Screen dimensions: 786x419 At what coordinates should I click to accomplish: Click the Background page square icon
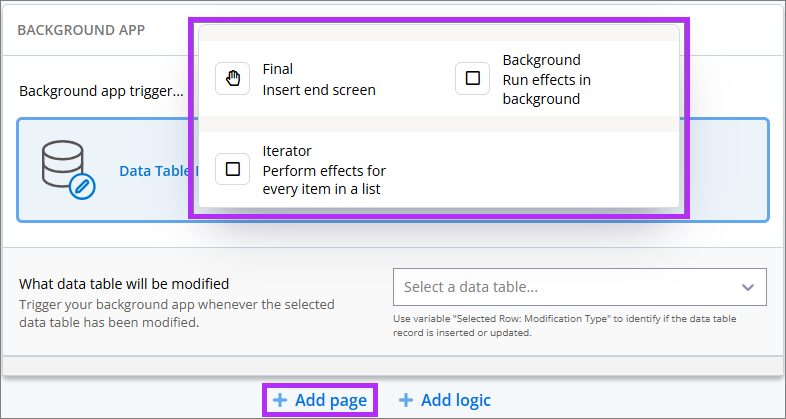pos(472,79)
